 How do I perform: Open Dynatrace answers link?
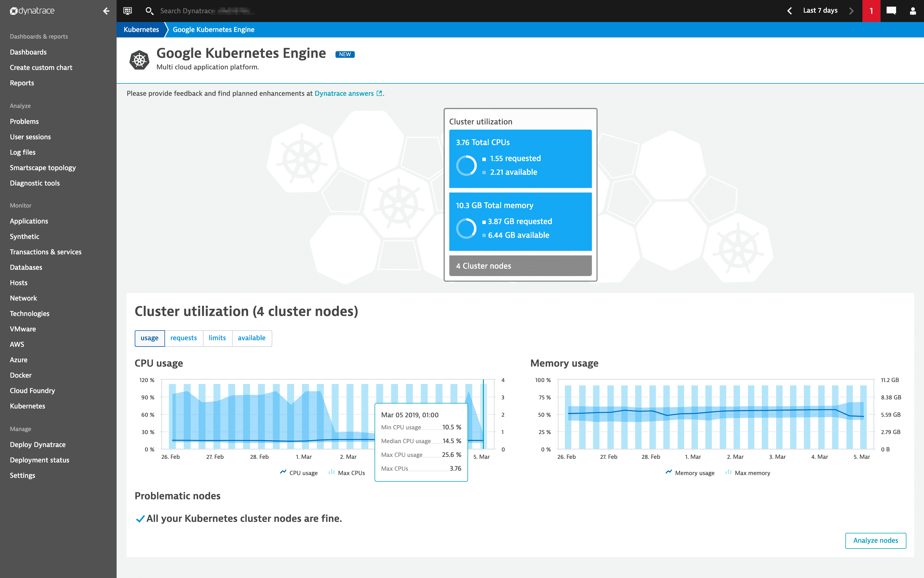[344, 93]
